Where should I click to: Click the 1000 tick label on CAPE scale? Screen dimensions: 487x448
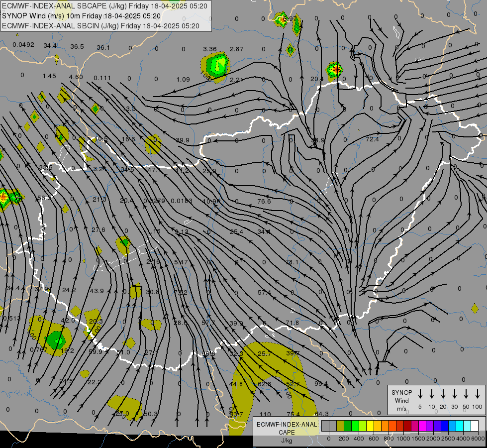click(x=403, y=439)
